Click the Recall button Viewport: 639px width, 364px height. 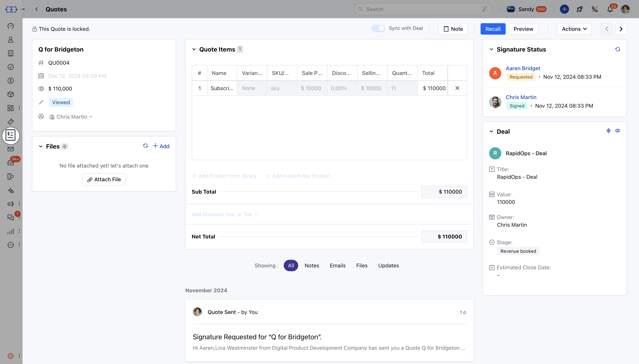point(493,29)
